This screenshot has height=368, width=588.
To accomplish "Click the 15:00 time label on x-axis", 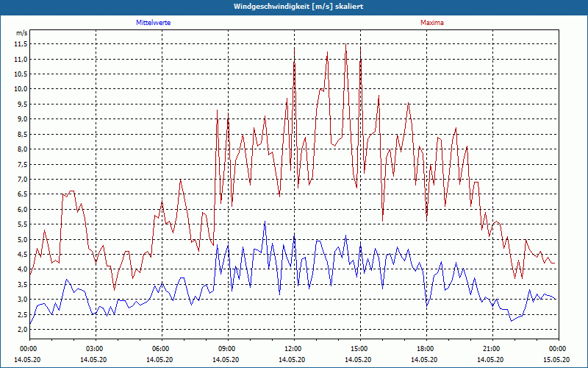I will (x=360, y=349).
